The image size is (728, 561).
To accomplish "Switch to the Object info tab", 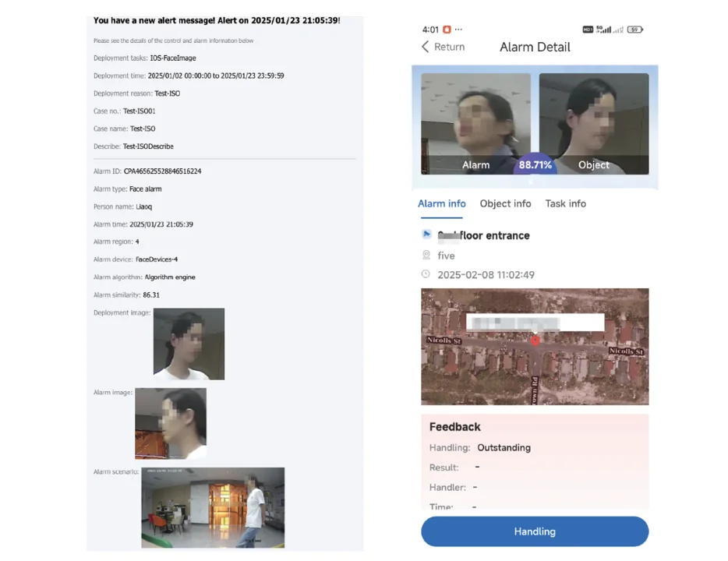I will [505, 203].
